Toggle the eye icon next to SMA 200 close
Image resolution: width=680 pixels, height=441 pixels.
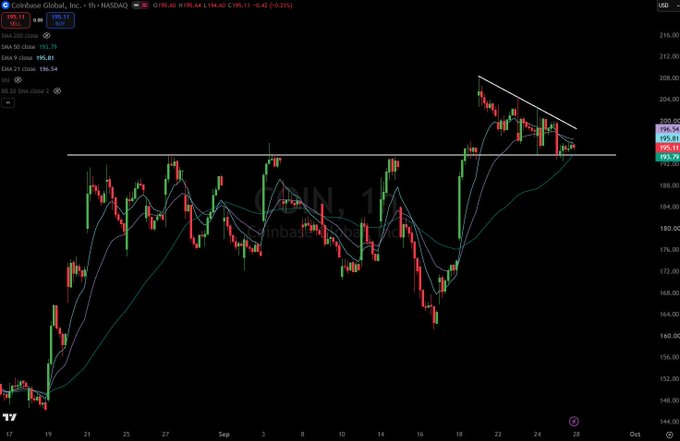coord(46,36)
